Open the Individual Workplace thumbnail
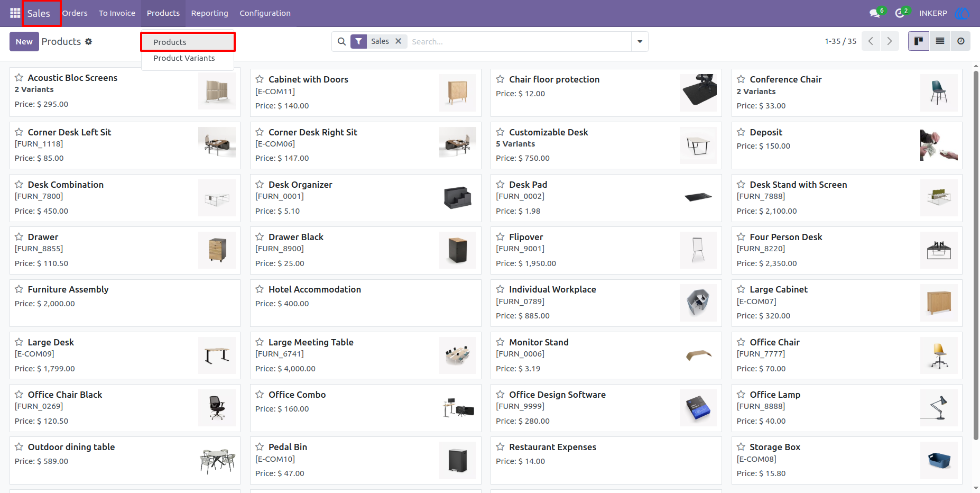The image size is (980, 493). (698, 303)
